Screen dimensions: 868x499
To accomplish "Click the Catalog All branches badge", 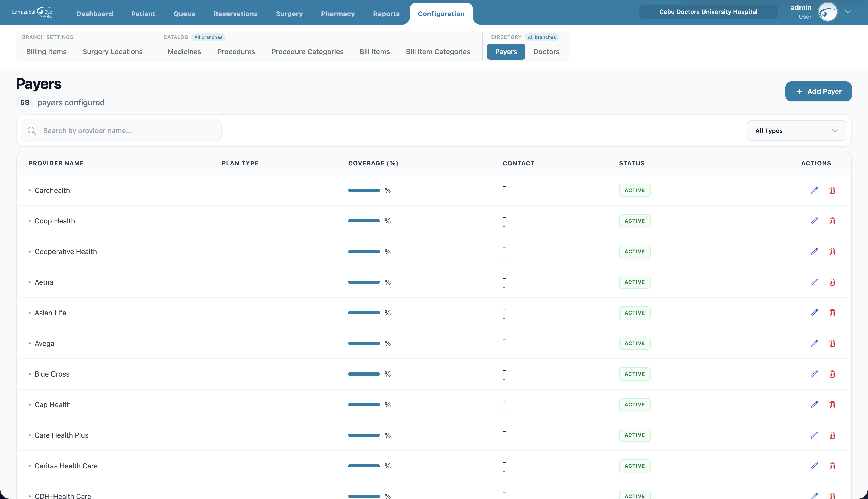I will 208,37.
